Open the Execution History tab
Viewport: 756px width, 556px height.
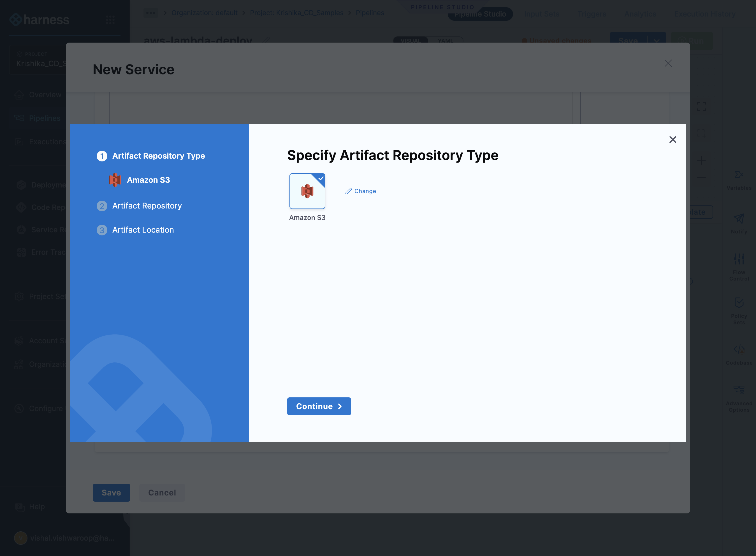[705, 14]
